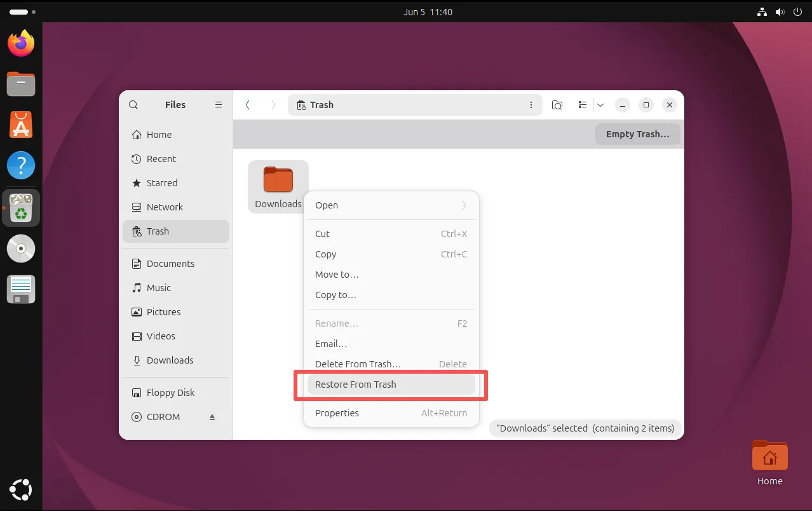The image size is (812, 511).
Task: Show applications via Ubuntu logo
Action: 21,489
